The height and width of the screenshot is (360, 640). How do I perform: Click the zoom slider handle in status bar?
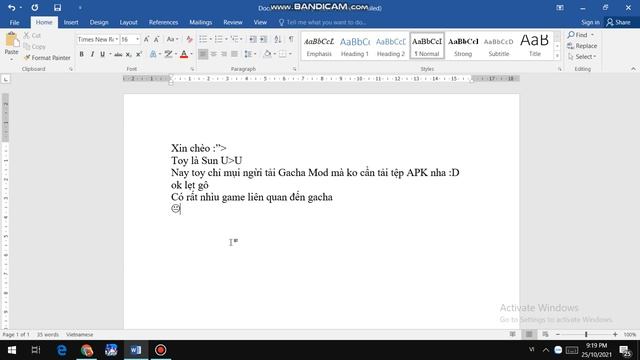[586, 335]
